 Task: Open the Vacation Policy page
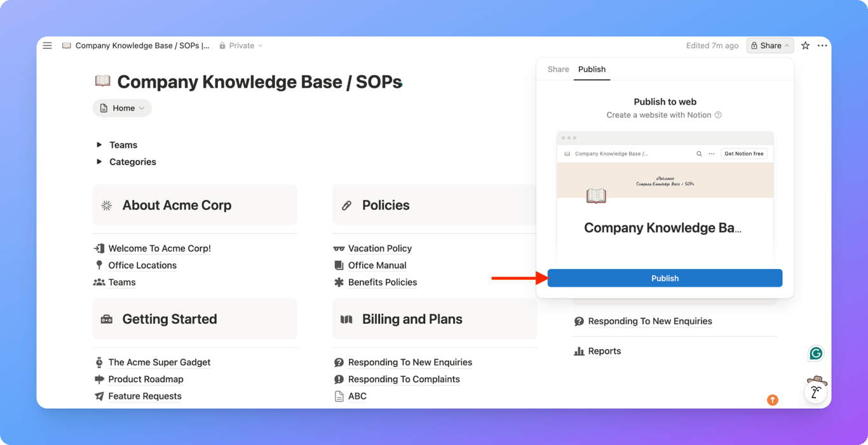click(380, 248)
